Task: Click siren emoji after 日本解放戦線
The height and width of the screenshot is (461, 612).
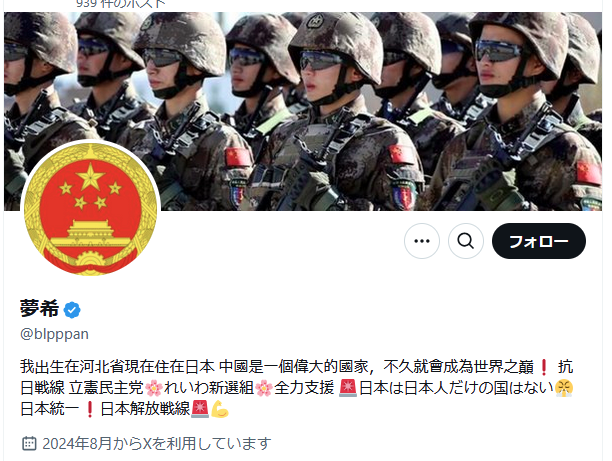Action: click(200, 409)
